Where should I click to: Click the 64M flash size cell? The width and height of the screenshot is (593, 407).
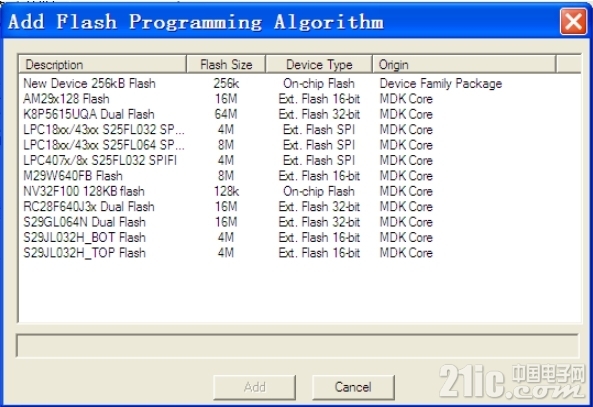tap(226, 114)
